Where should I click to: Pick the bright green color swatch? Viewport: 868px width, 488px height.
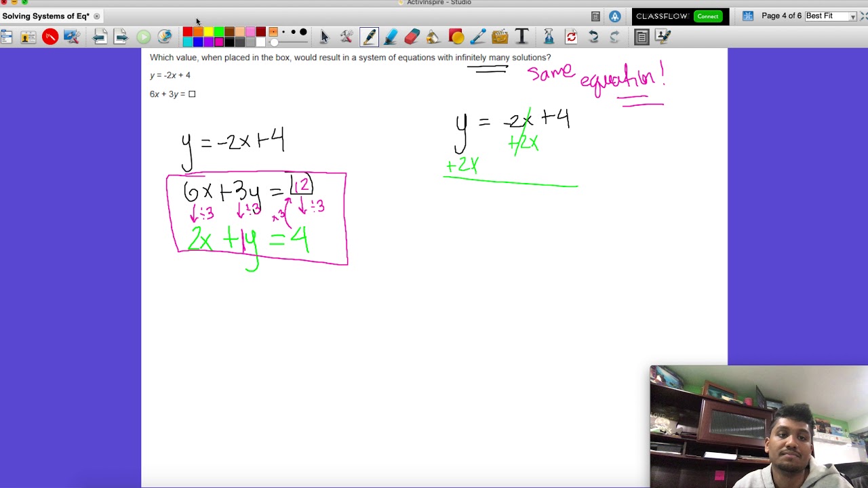click(x=219, y=32)
